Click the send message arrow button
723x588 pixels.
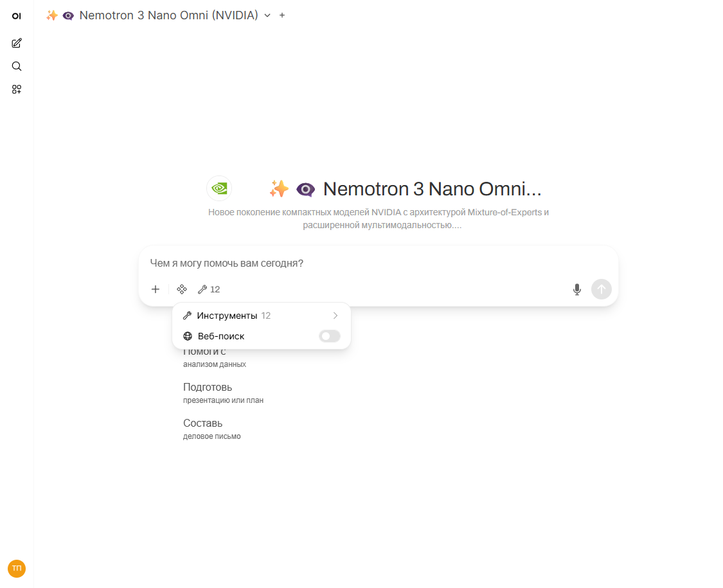click(602, 289)
